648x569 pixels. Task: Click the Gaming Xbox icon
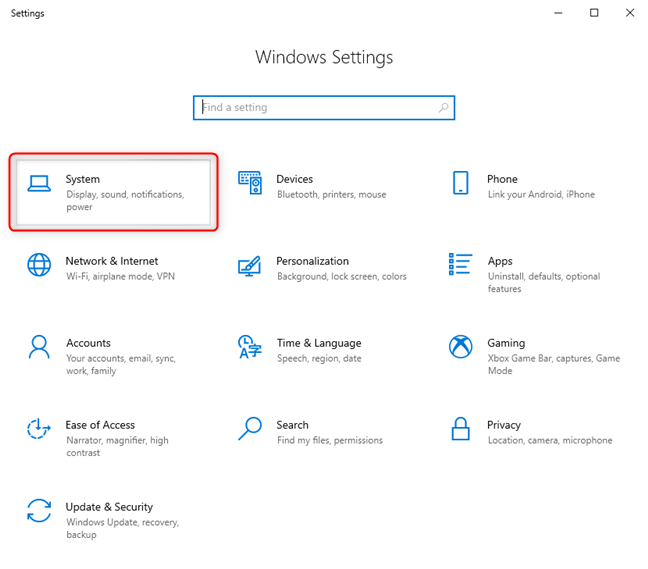coord(460,347)
